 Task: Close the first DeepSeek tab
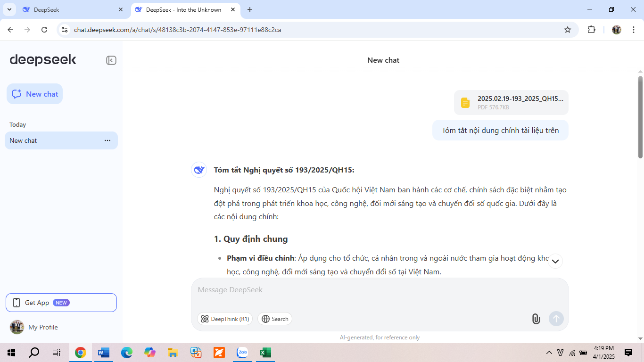point(121,9)
